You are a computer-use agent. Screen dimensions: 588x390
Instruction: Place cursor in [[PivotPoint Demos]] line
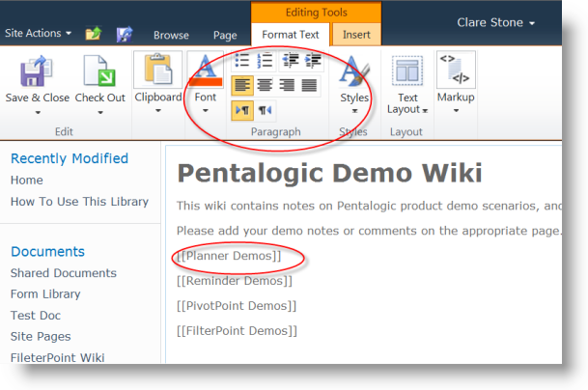(237, 306)
